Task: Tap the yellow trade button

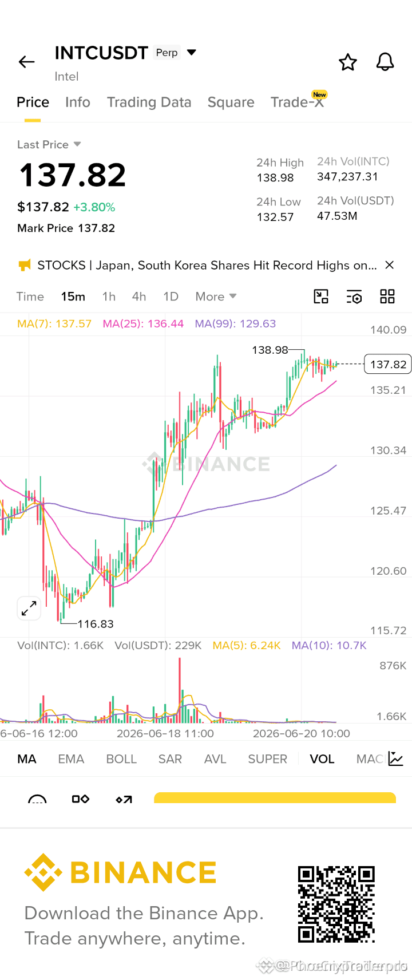Action: pyautogui.click(x=275, y=797)
